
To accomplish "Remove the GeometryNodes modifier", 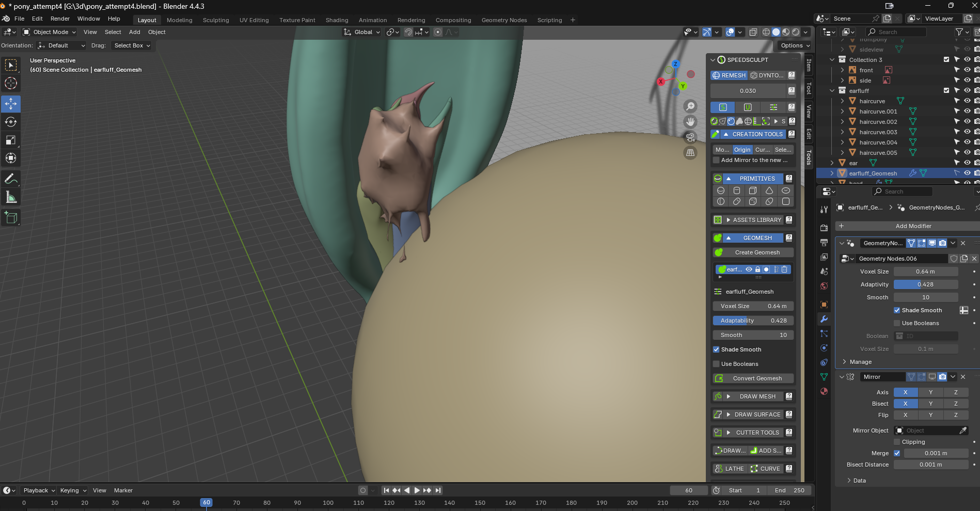I will 963,243.
